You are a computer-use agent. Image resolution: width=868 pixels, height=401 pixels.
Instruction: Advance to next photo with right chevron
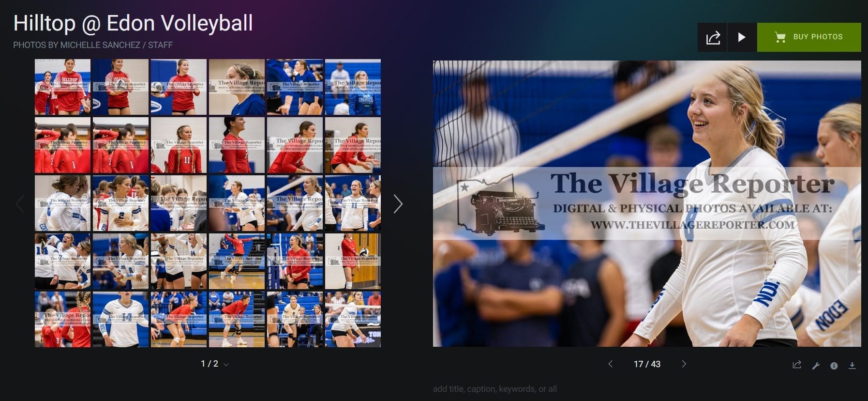(684, 364)
